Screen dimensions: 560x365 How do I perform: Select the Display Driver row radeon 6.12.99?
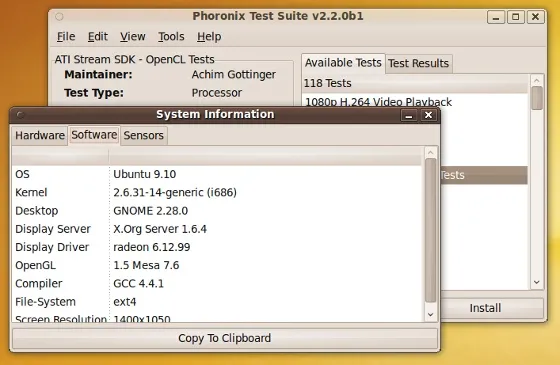(217, 247)
